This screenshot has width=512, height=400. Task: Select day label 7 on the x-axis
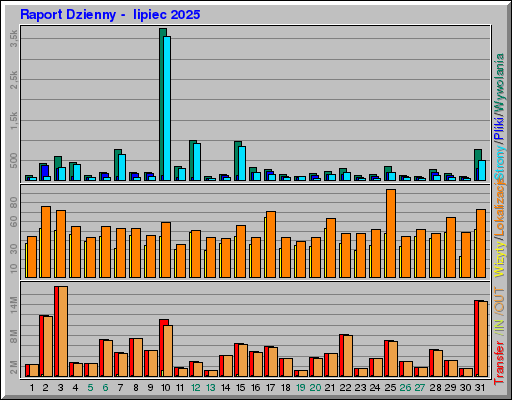point(120,388)
